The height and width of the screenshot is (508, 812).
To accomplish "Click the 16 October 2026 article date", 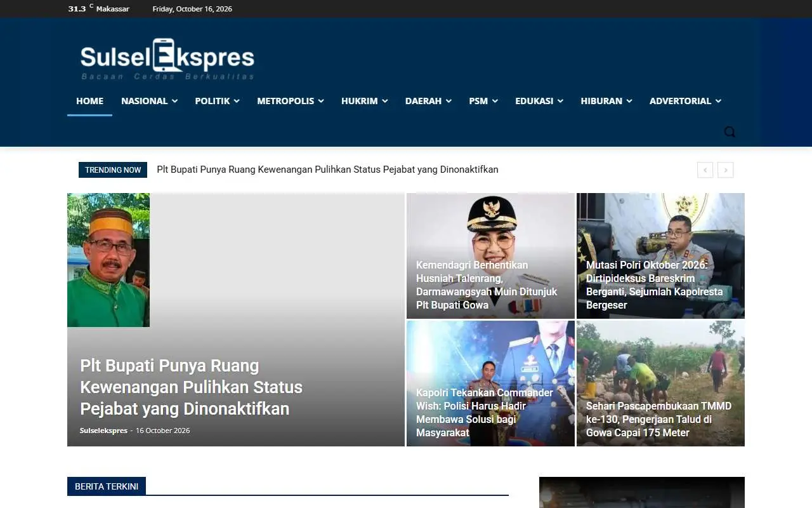I will [x=163, y=431].
